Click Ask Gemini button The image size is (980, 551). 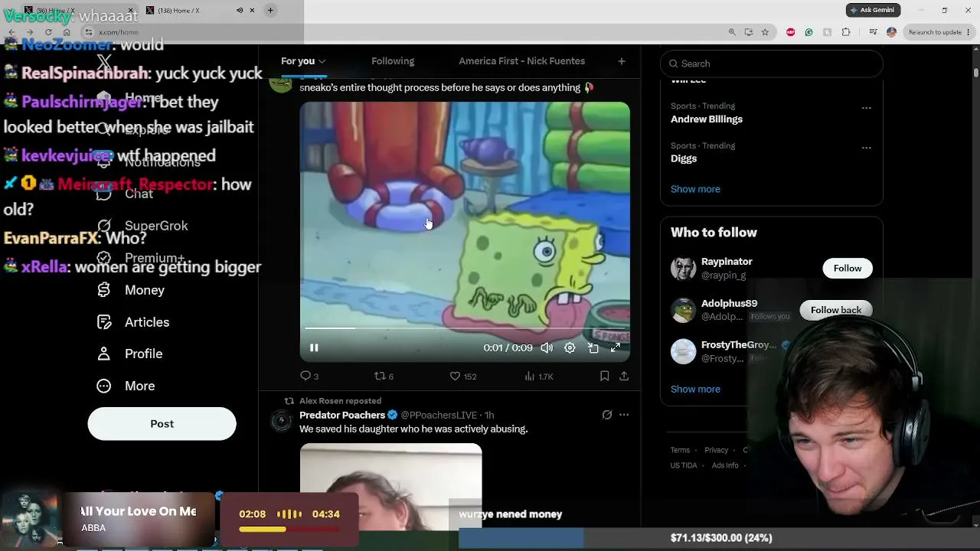[x=874, y=10]
